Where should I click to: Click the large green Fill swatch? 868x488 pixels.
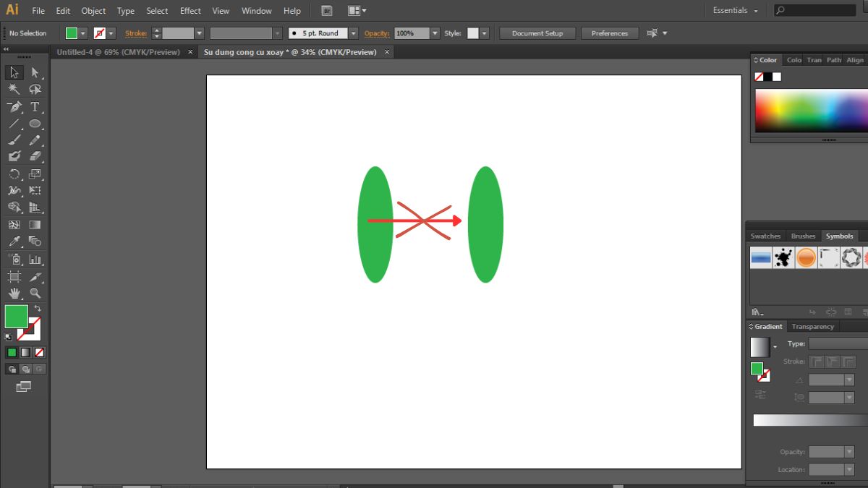tap(17, 316)
